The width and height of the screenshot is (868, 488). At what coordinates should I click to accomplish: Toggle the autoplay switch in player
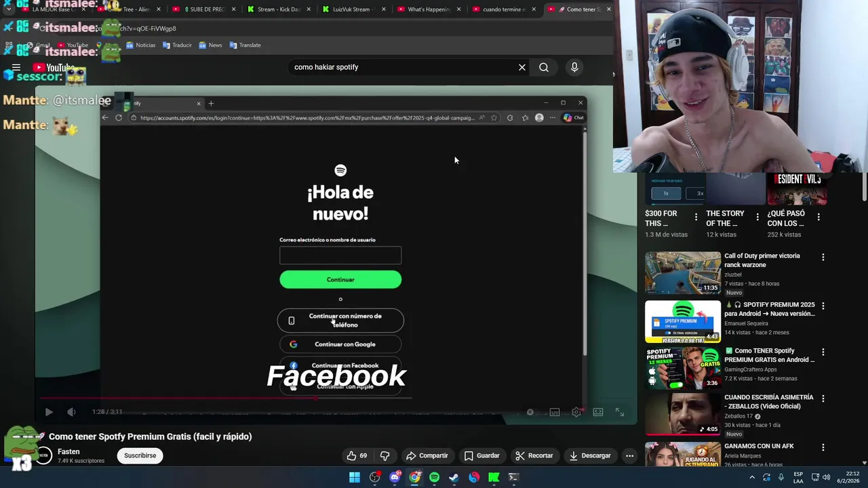pos(530,411)
